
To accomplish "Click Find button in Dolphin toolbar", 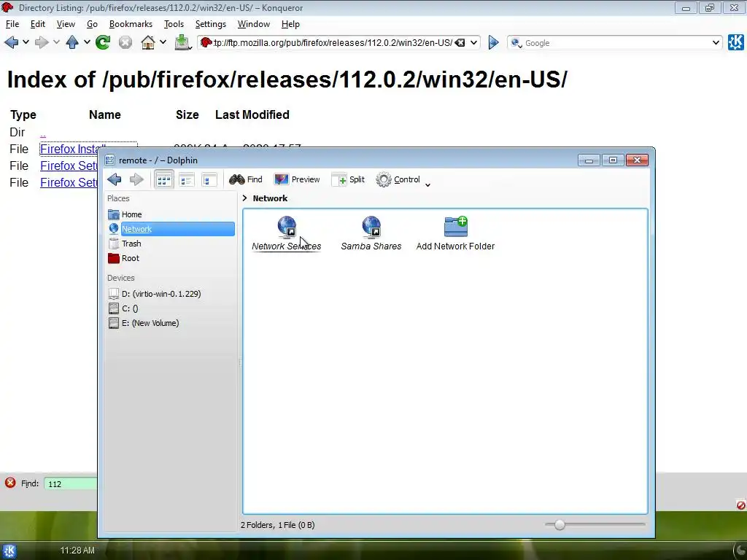I will tap(246, 179).
